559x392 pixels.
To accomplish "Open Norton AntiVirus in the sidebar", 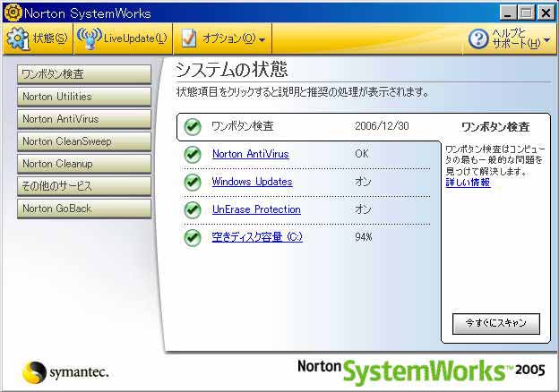I will pyautogui.click(x=84, y=119).
